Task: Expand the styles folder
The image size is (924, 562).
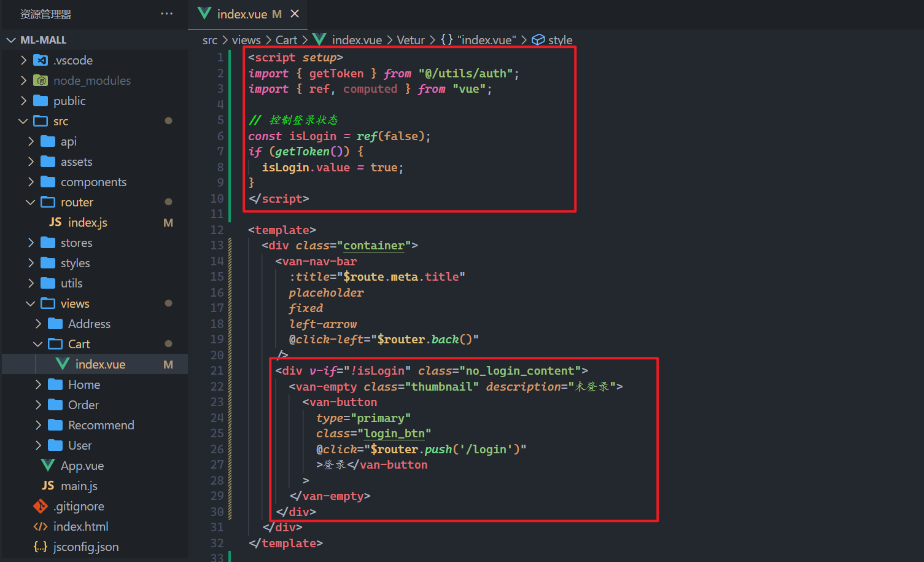Action: tap(31, 263)
